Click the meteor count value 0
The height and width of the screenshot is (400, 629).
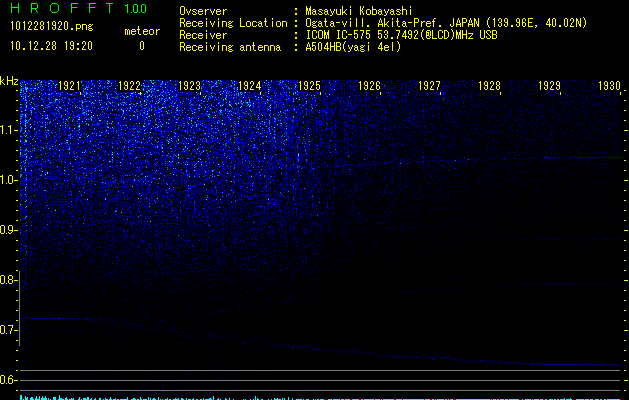(x=142, y=46)
